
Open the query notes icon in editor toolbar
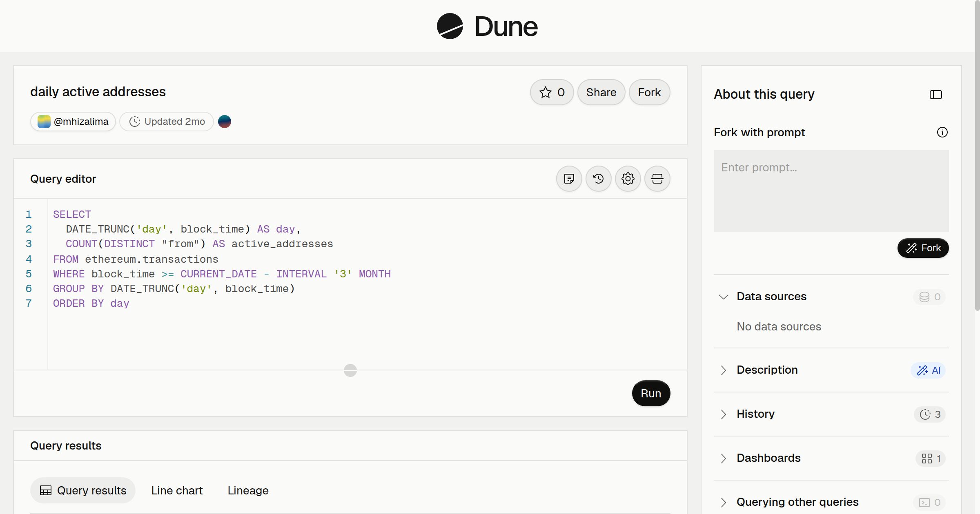pos(569,179)
